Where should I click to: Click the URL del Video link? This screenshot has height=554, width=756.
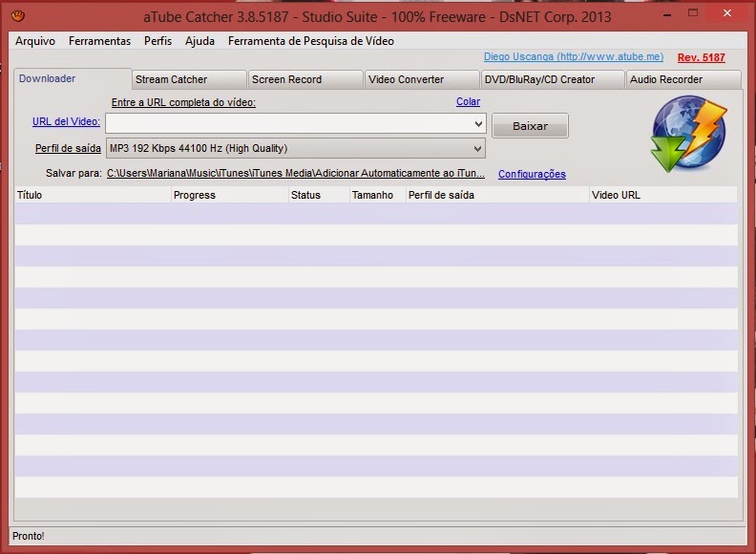pos(66,121)
